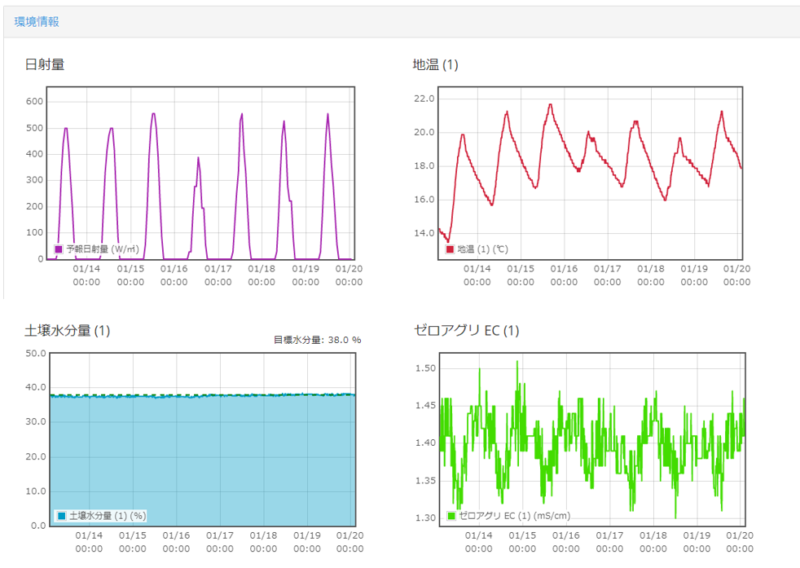Click the 地温 (1) chart title
The image size is (800, 568).
click(435, 65)
